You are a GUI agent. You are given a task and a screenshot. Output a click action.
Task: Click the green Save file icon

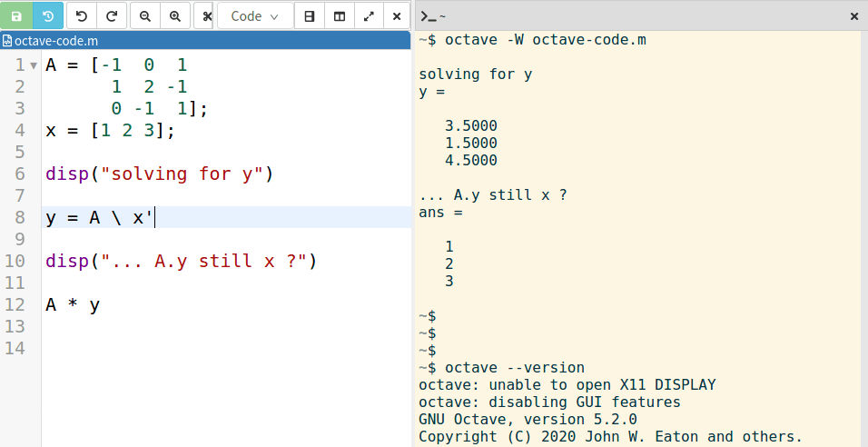coord(16,16)
